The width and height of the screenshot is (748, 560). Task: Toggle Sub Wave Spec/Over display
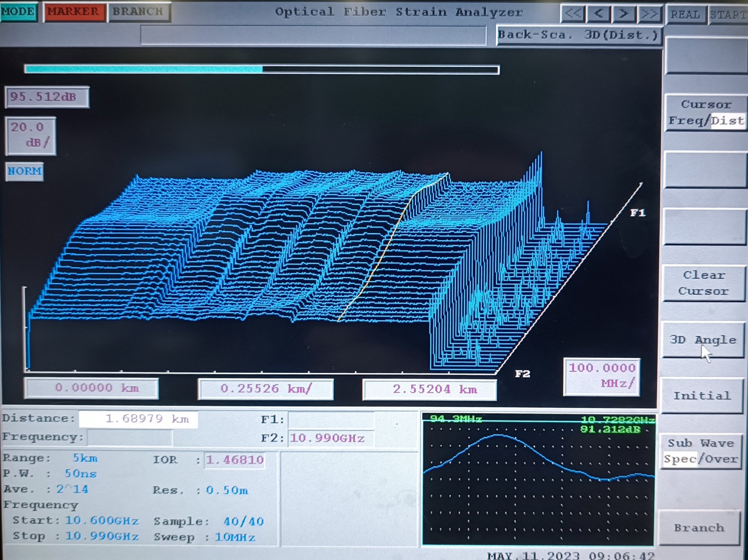(x=702, y=451)
